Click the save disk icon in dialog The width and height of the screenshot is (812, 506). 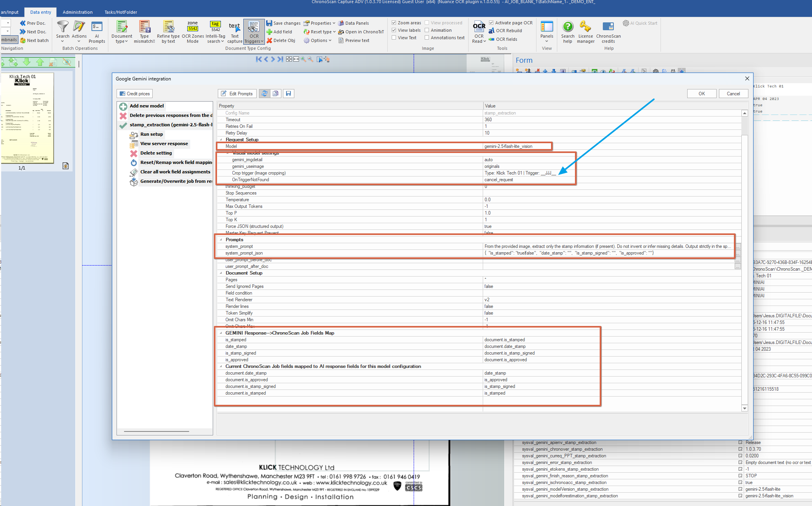pos(288,94)
